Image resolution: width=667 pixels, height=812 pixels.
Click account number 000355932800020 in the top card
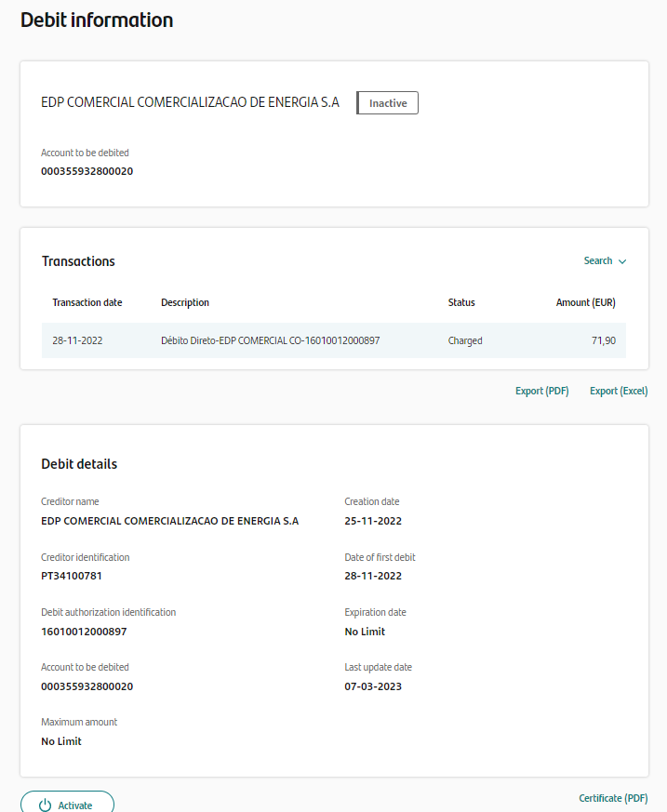point(87,171)
